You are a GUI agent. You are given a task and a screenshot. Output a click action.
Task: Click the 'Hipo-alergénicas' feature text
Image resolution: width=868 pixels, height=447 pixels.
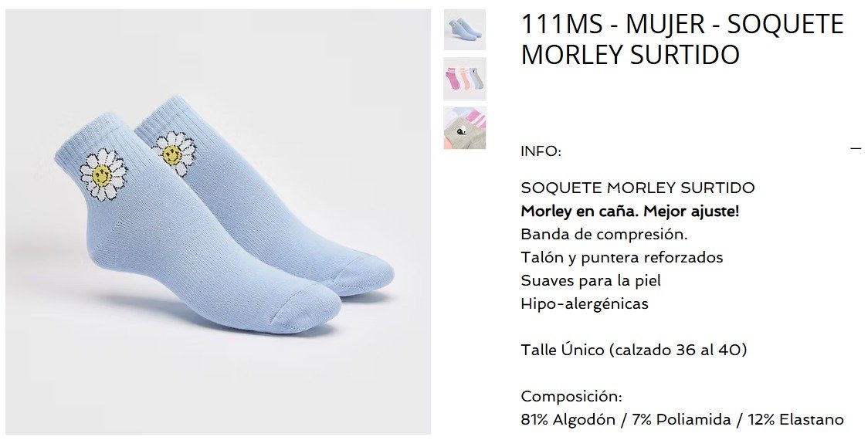tap(584, 303)
